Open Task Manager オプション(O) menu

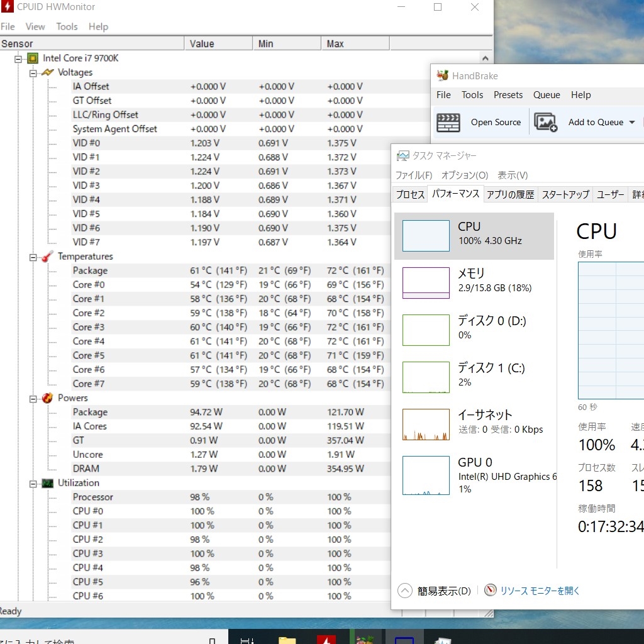tap(465, 175)
